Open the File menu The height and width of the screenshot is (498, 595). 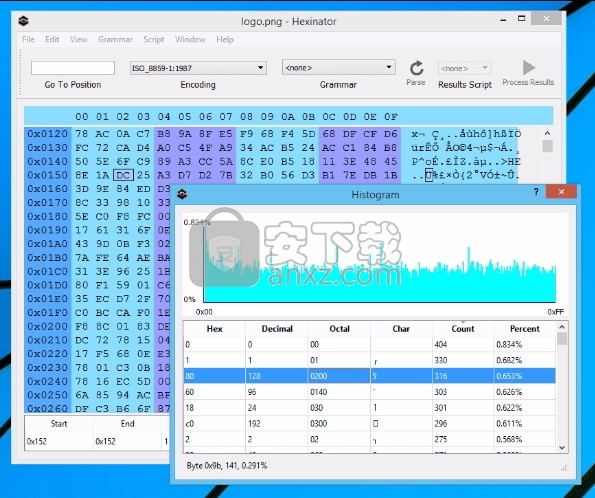click(28, 39)
